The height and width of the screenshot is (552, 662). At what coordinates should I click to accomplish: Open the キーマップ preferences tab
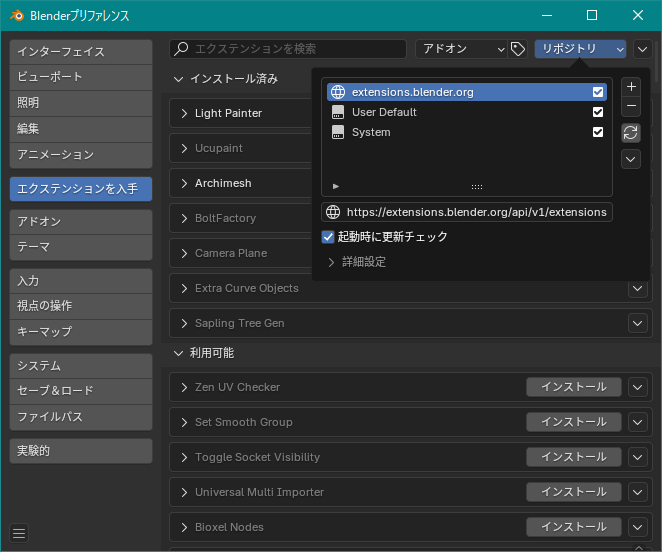(x=80, y=331)
